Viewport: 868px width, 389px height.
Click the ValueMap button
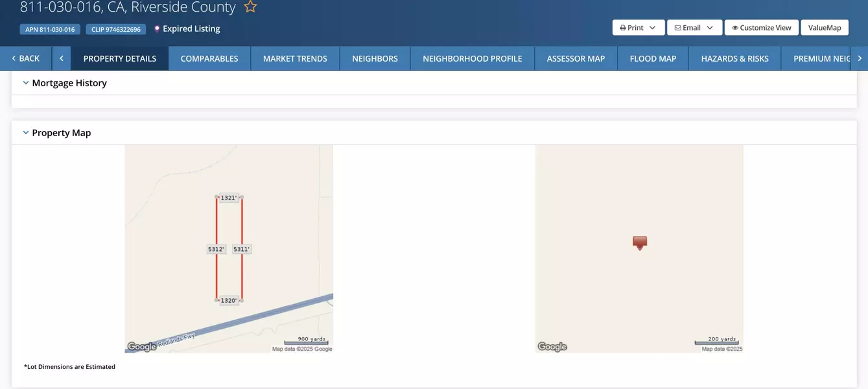click(824, 27)
